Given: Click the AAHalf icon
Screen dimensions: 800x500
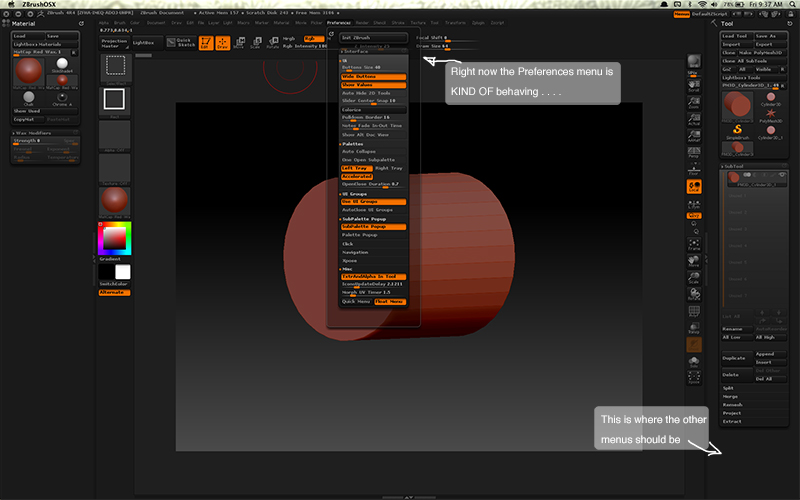Looking at the screenshot, I should (x=694, y=135).
